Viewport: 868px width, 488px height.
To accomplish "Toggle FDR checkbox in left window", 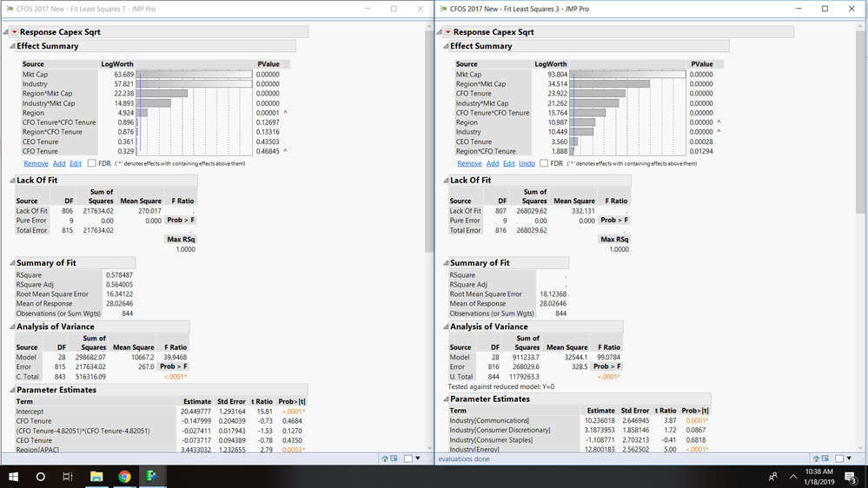I will [92, 163].
